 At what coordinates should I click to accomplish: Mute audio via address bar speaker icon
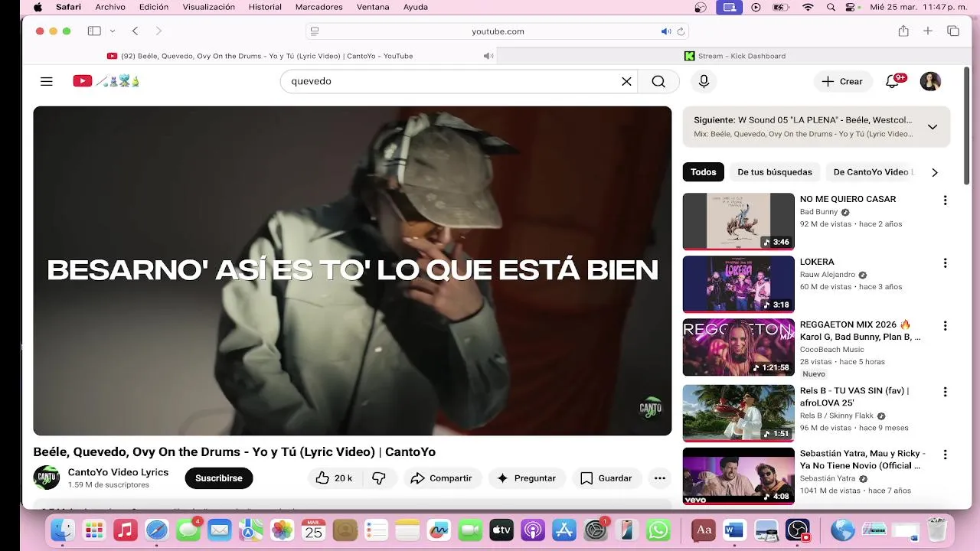tap(665, 31)
